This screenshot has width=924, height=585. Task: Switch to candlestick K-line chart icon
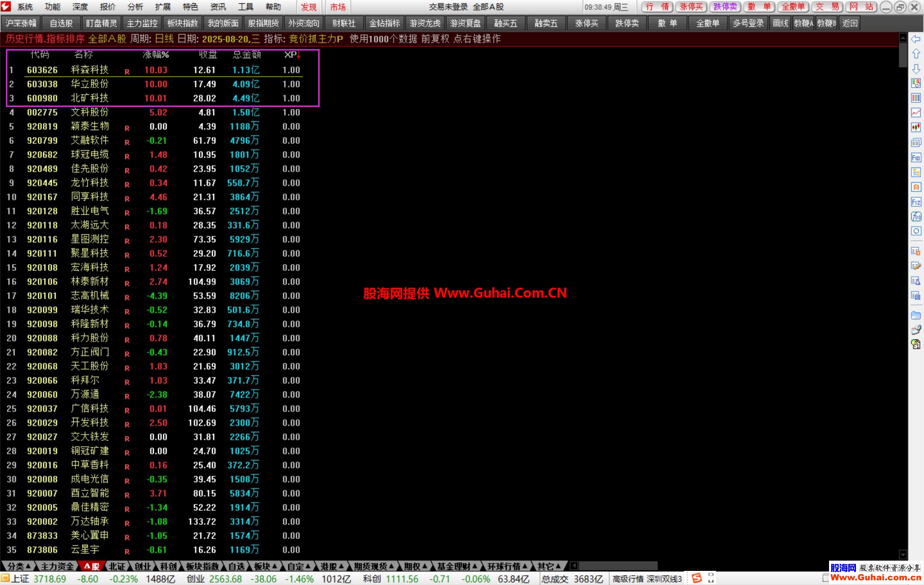(916, 127)
